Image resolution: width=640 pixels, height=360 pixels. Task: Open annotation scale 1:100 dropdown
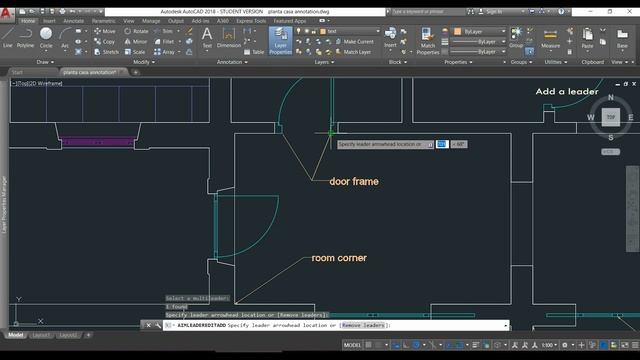click(x=549, y=345)
